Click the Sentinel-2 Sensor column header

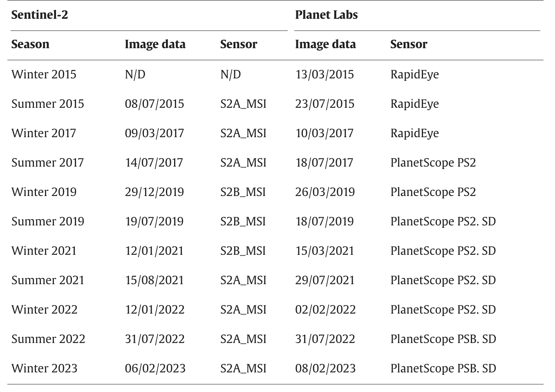(239, 44)
